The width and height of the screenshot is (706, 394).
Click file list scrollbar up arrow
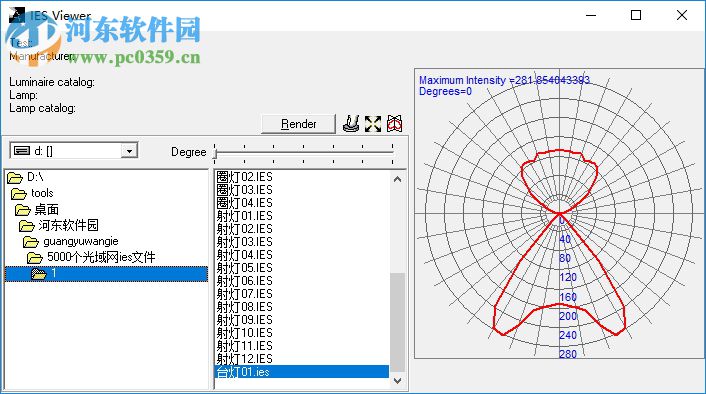pos(397,179)
